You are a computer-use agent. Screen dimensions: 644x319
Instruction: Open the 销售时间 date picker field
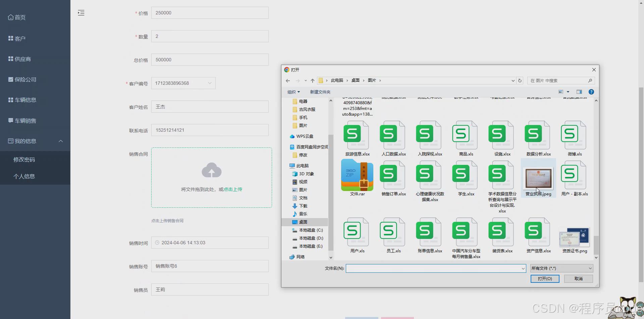tap(210, 243)
